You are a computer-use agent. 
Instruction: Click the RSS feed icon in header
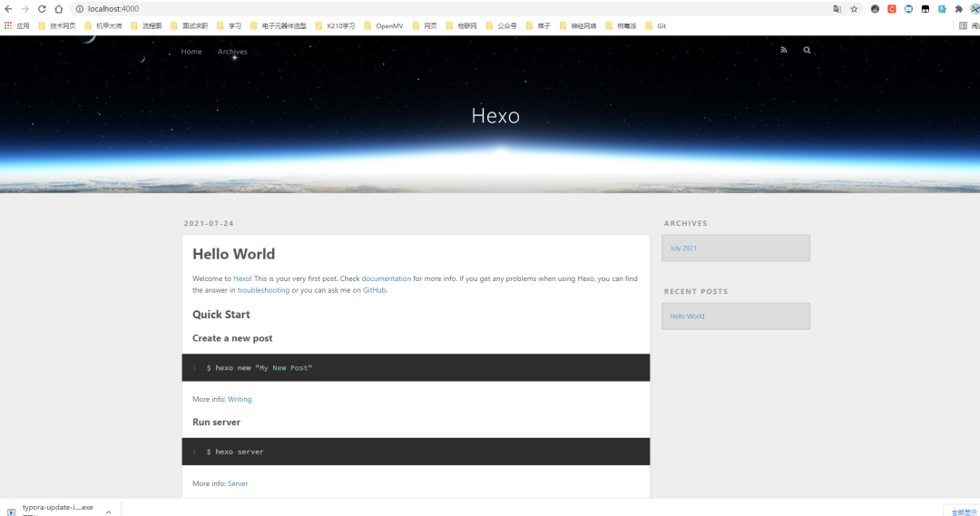coord(784,50)
